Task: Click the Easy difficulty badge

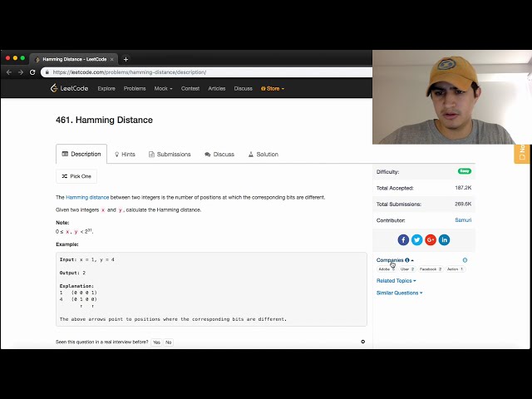Action: coord(465,171)
